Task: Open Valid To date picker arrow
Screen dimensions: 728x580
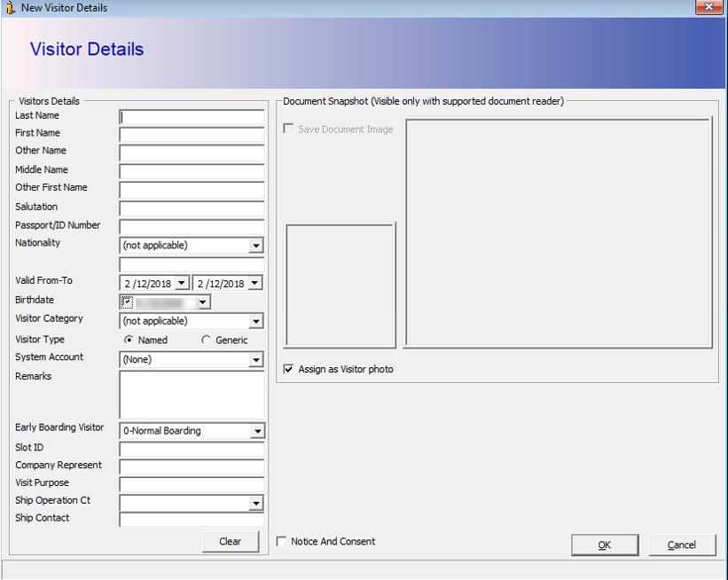Action: click(x=254, y=283)
